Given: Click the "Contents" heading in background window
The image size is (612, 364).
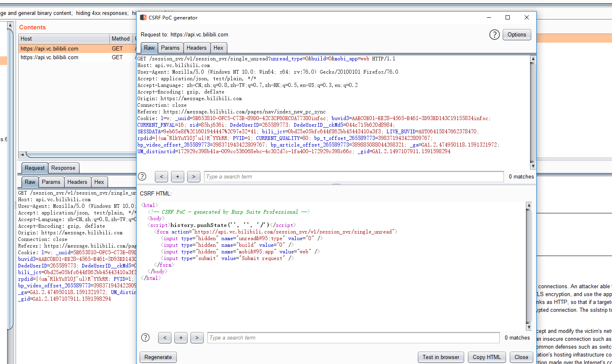Looking at the screenshot, I should (32, 27).
